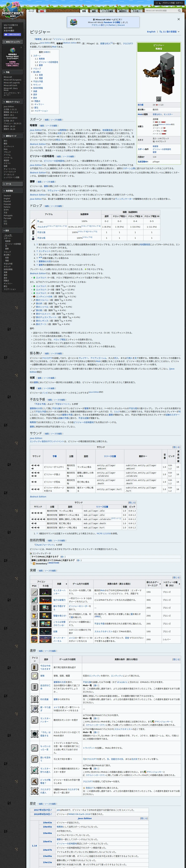Click the 村の英雄 advancement icon
The image size is (186, 868).
(x=34, y=699)
